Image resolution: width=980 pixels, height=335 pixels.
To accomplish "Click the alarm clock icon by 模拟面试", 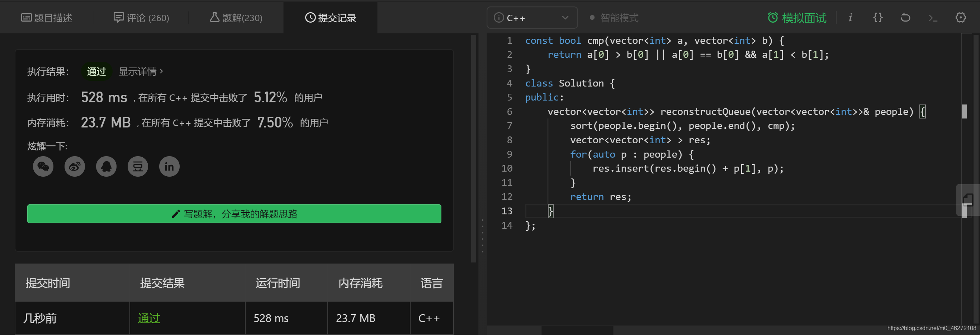I will 773,18.
